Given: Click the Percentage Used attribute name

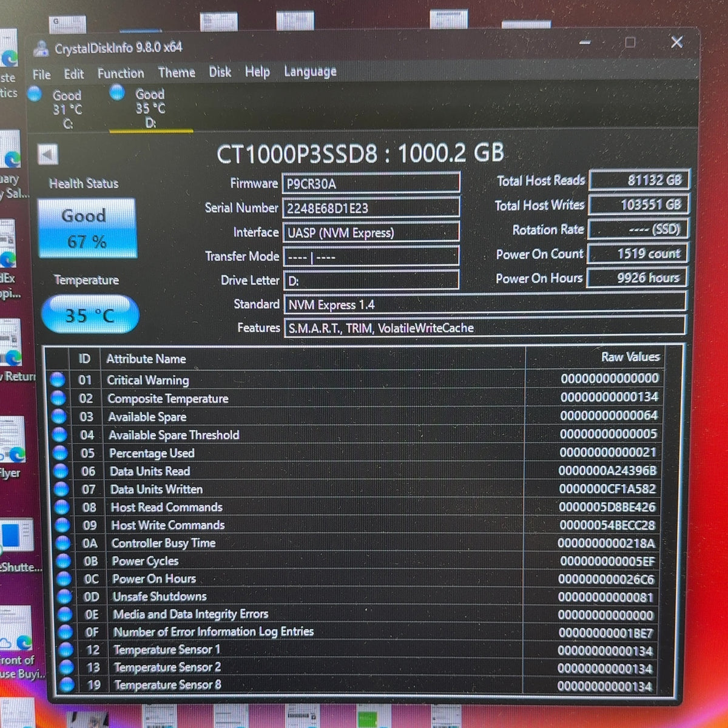Looking at the screenshot, I should [x=152, y=453].
